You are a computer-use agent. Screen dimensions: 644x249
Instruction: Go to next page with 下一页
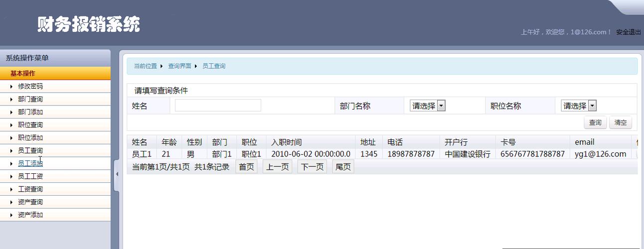[312, 167]
